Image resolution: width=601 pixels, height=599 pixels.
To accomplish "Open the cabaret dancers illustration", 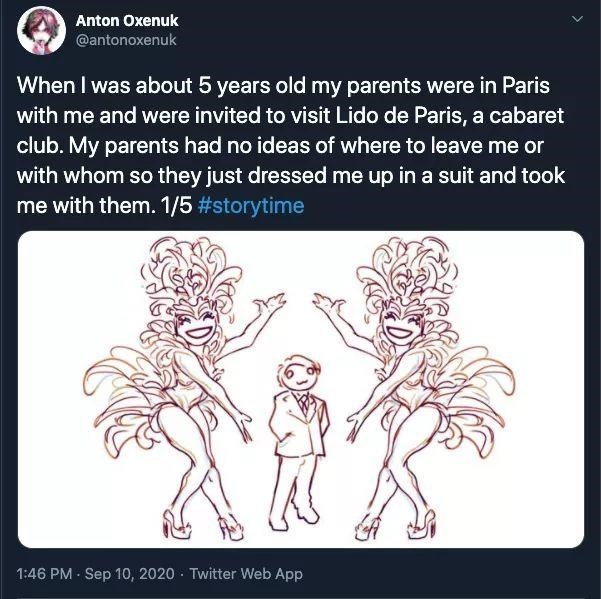I will [x=300, y=389].
